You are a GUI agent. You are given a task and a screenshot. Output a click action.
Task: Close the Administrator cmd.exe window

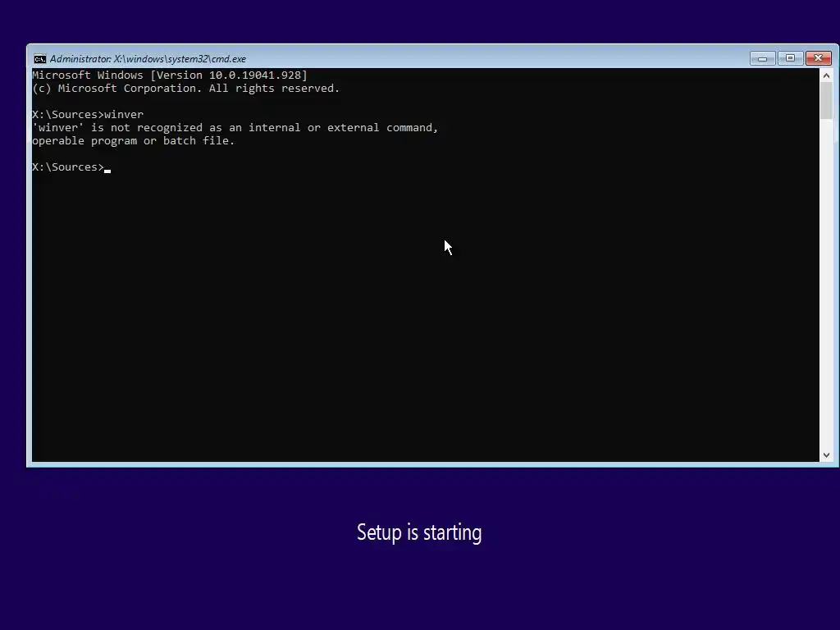tap(818, 58)
